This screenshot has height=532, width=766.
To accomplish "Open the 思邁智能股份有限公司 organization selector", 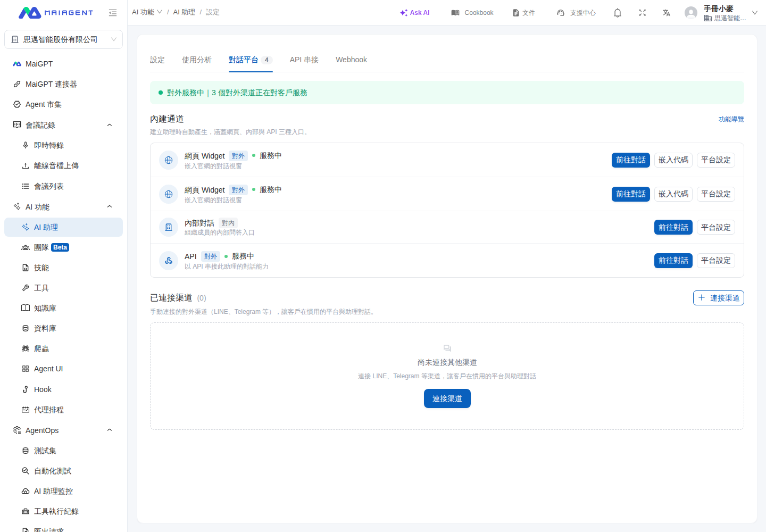I will 63,39.
